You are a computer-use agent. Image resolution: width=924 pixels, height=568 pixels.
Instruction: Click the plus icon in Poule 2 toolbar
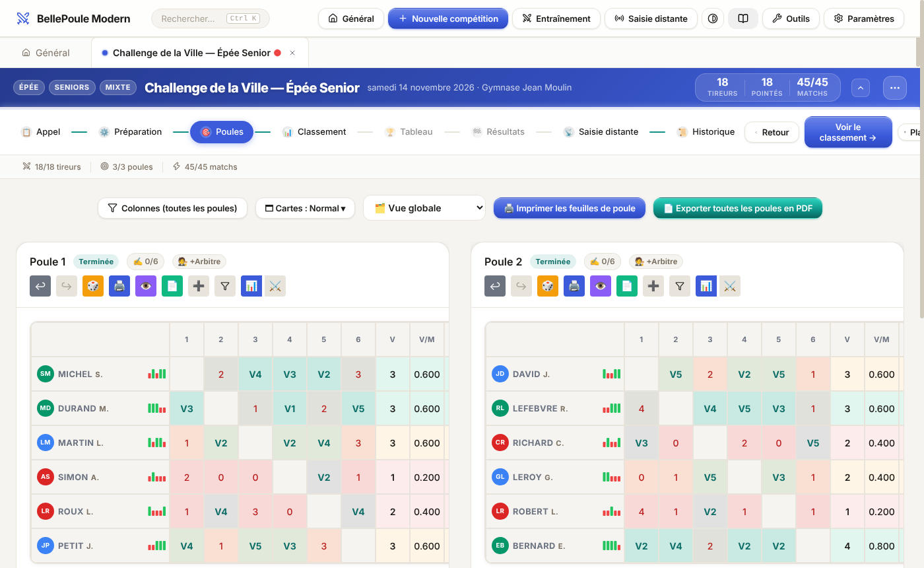click(x=653, y=286)
